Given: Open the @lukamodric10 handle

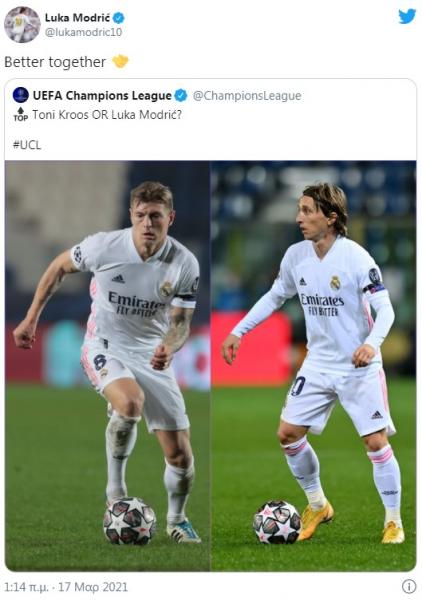Looking at the screenshot, I should coord(83,32).
